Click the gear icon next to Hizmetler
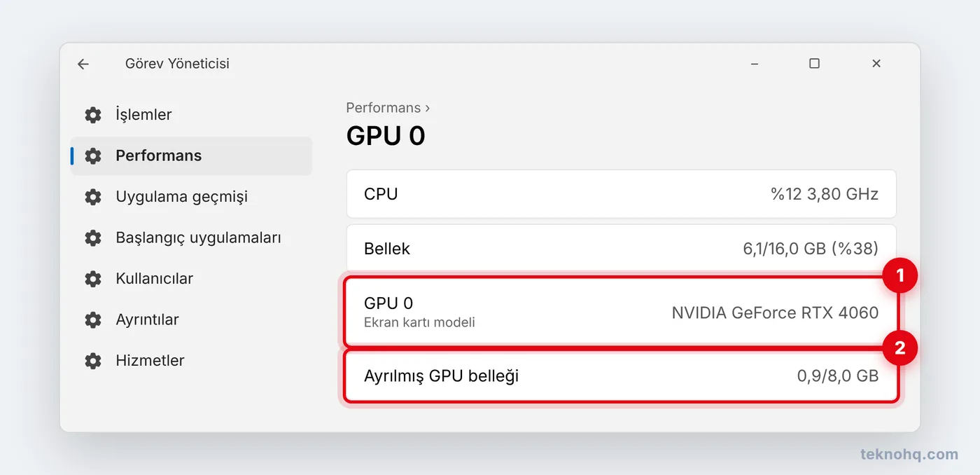 (93, 361)
